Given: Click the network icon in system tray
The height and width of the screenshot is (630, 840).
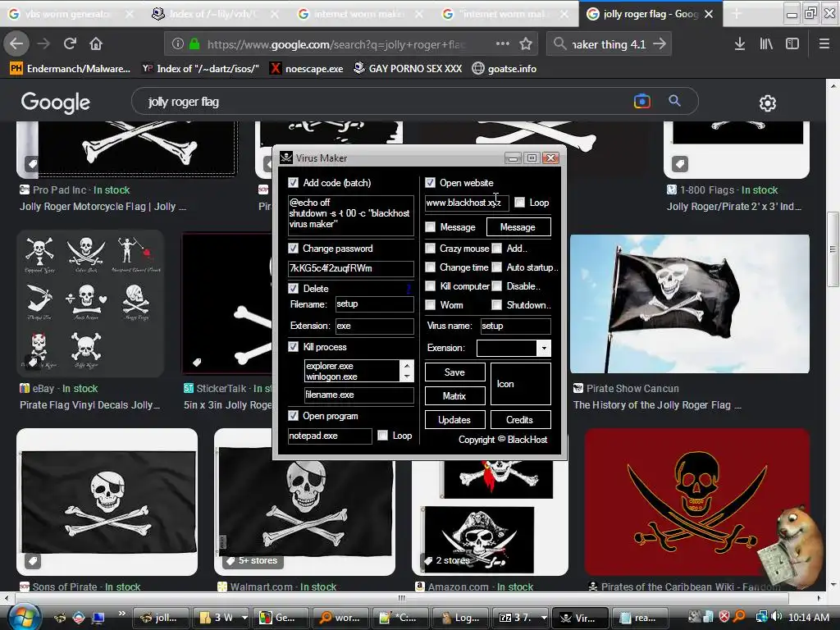Looking at the screenshot, I should [x=761, y=617].
